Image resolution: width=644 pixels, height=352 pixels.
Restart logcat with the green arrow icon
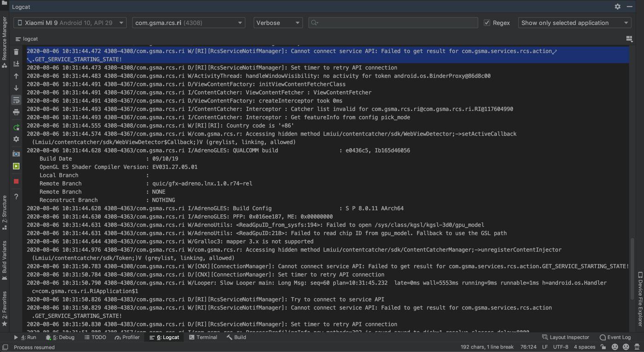pyautogui.click(x=16, y=127)
